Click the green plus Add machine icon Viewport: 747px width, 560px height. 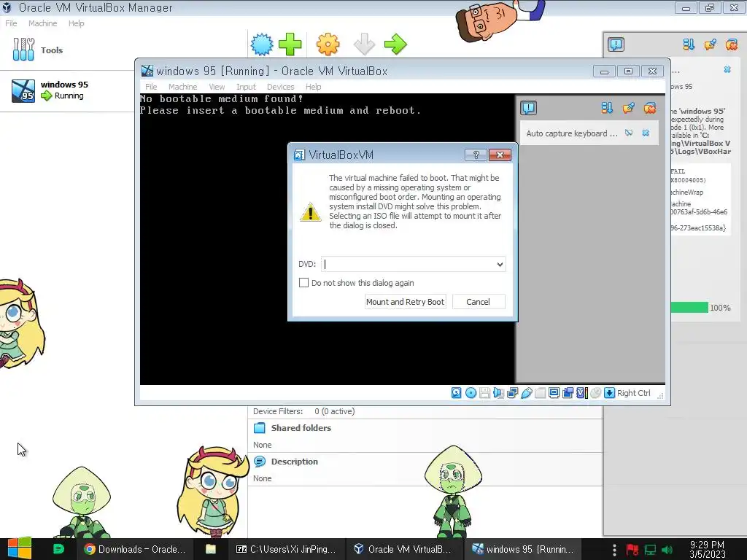click(290, 44)
